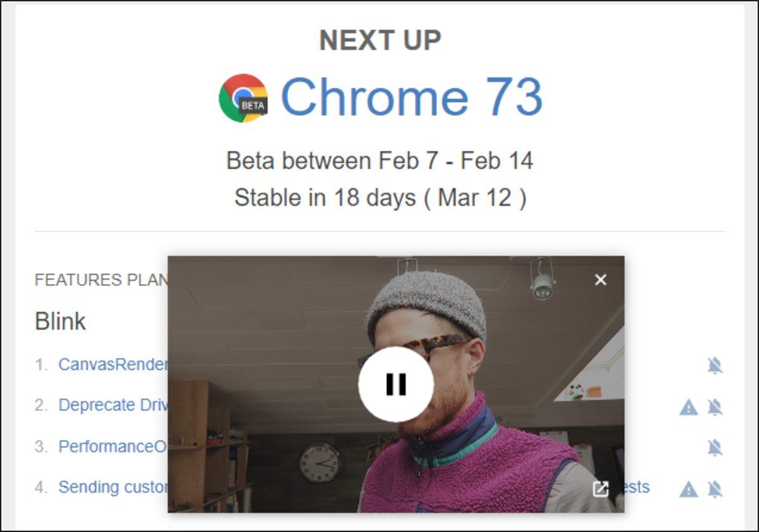Open the Chrome 73 link
The width and height of the screenshot is (759, 532).
click(412, 96)
